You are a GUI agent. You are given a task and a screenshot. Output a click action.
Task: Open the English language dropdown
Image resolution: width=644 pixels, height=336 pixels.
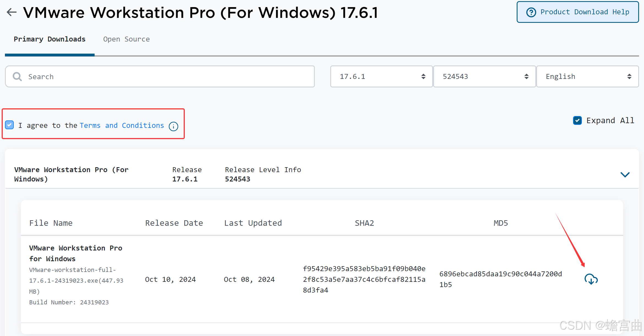tap(587, 76)
